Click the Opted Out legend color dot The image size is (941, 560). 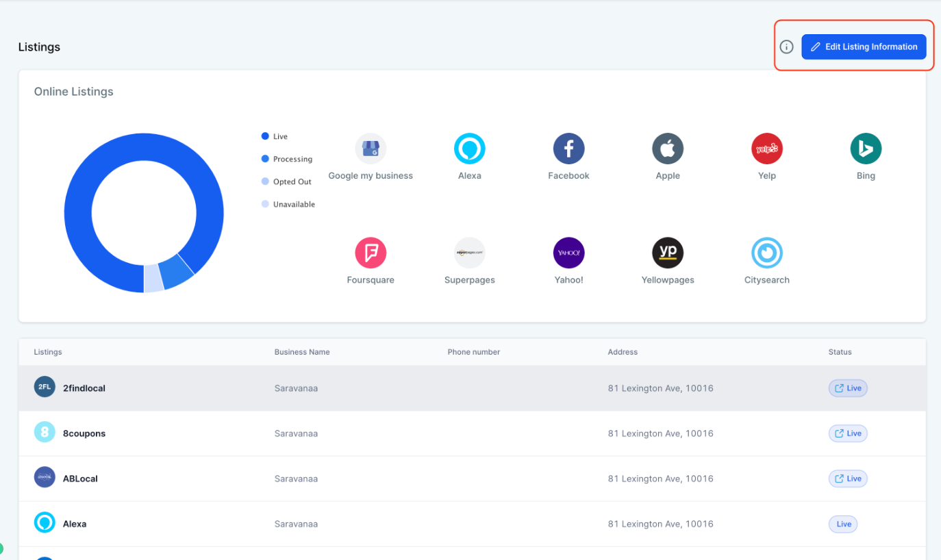(x=265, y=181)
